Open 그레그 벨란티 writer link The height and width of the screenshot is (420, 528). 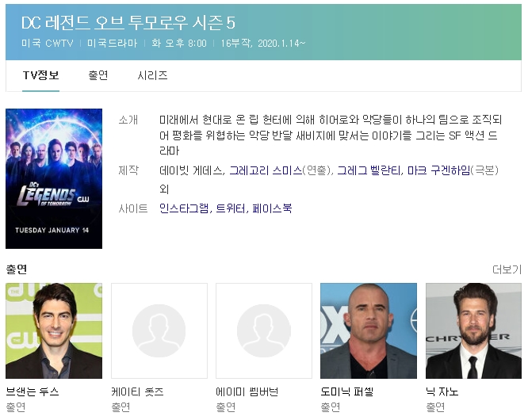[369, 170]
